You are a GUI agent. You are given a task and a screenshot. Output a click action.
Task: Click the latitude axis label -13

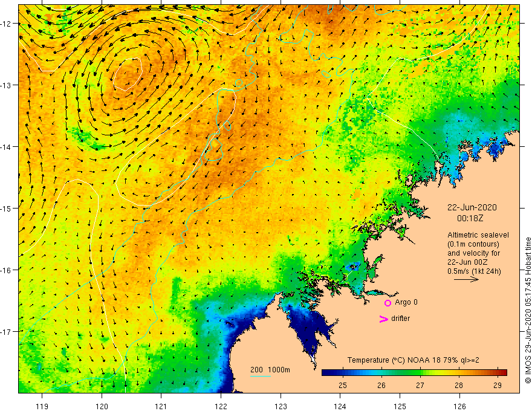tap(6, 85)
